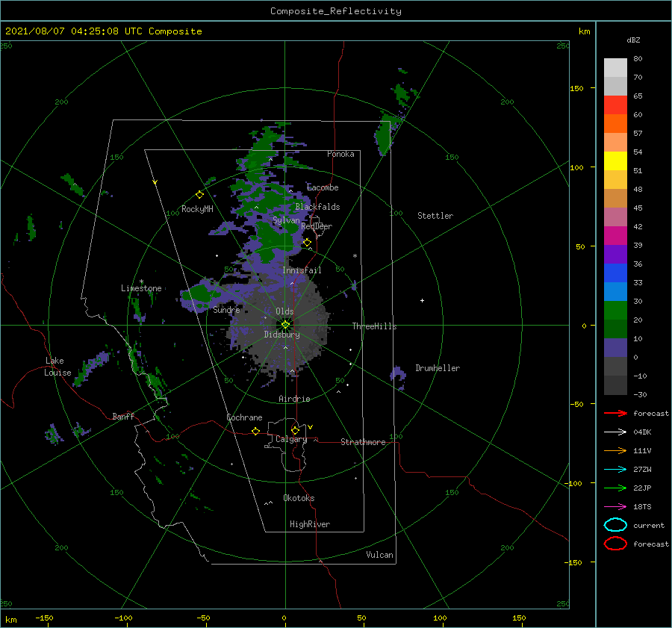Click the Sylvan label on map
Screen dimensions: 672x628
tap(286, 220)
